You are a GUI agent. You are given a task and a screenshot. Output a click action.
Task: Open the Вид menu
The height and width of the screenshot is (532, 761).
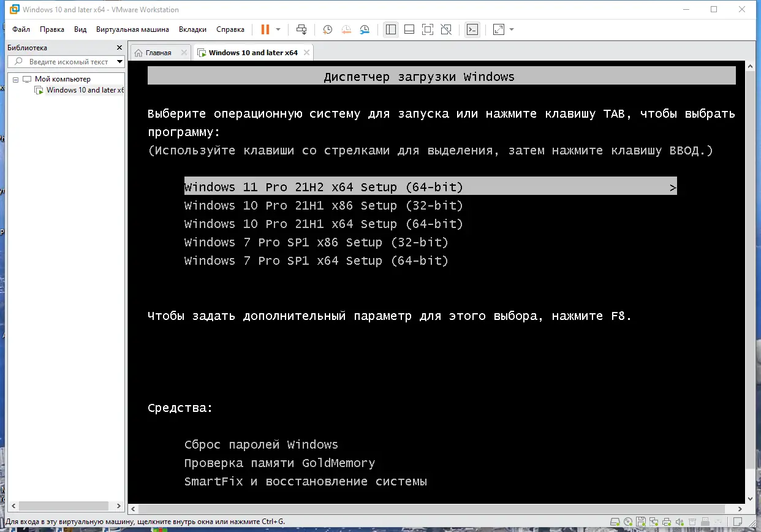80,29
